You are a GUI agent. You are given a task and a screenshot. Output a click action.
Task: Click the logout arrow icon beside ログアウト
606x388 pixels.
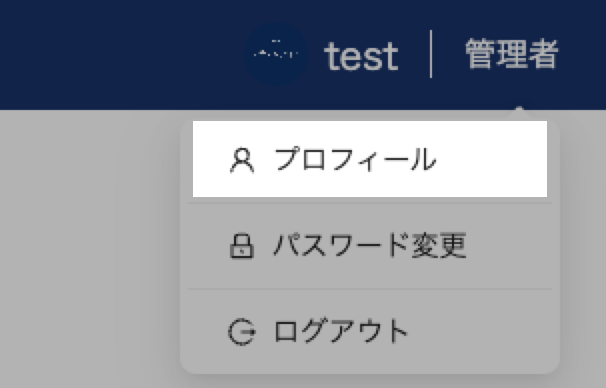[242, 332]
